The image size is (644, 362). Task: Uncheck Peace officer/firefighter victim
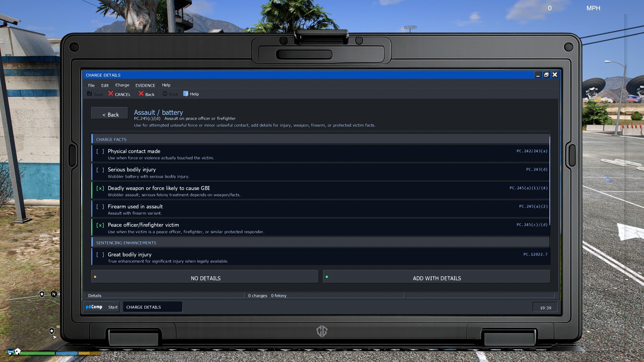pyautogui.click(x=100, y=225)
